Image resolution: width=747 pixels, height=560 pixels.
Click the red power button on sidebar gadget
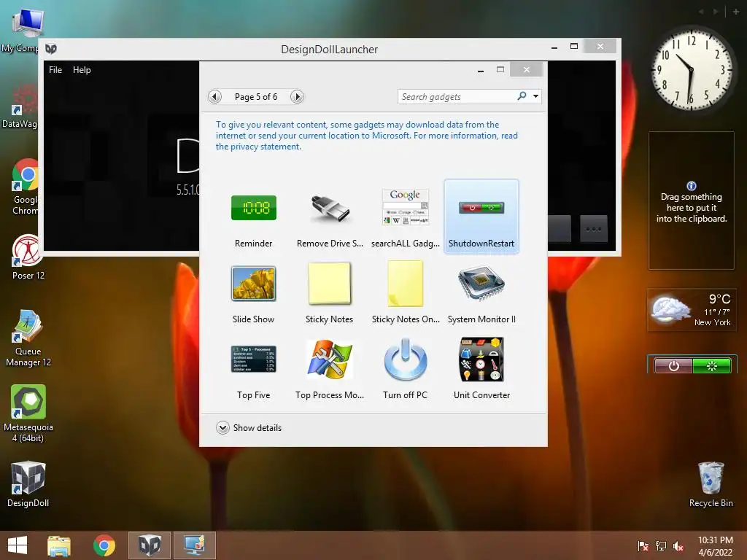[673, 366]
